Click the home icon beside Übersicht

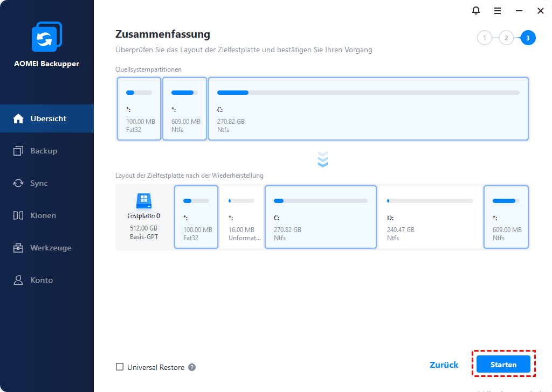point(18,118)
